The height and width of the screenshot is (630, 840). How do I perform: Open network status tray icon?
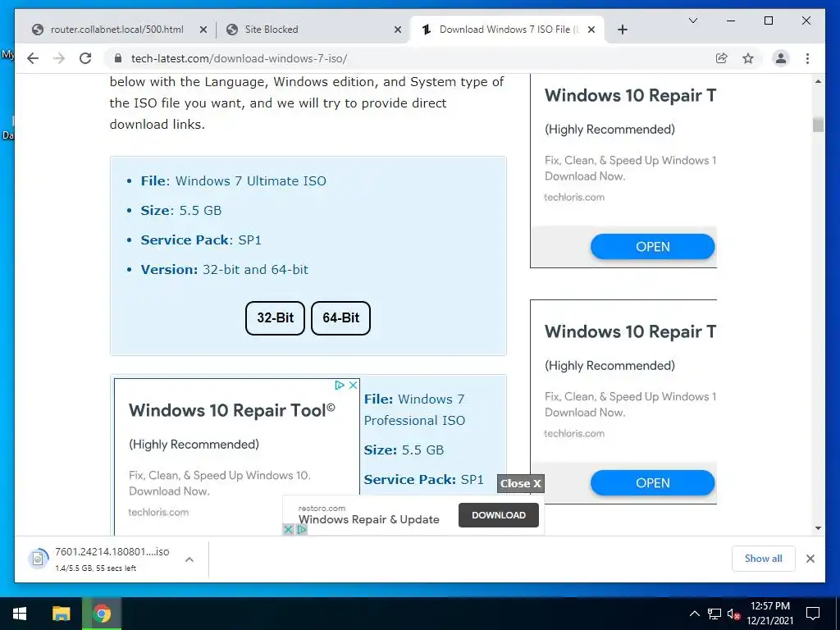coord(714,614)
